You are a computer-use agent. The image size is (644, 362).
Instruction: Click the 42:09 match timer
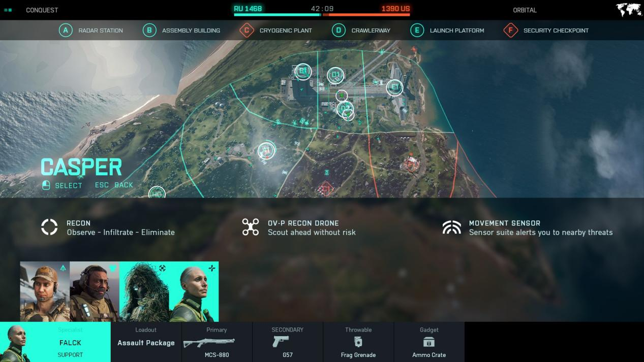tap(322, 9)
